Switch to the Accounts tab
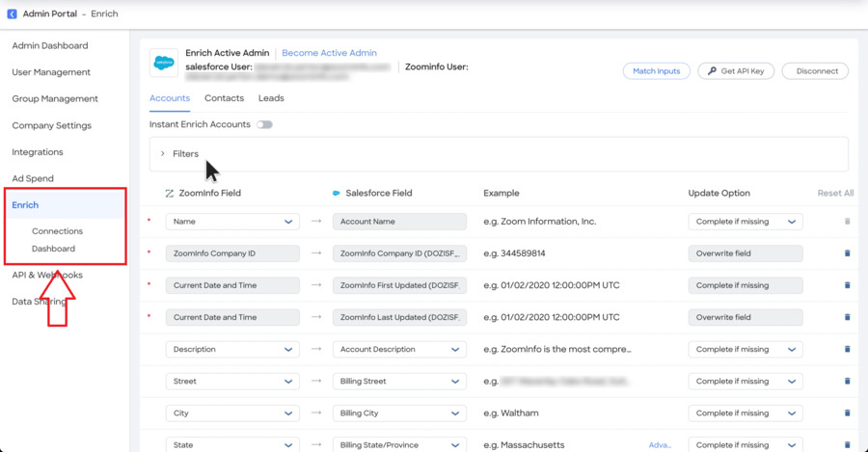 [170, 98]
